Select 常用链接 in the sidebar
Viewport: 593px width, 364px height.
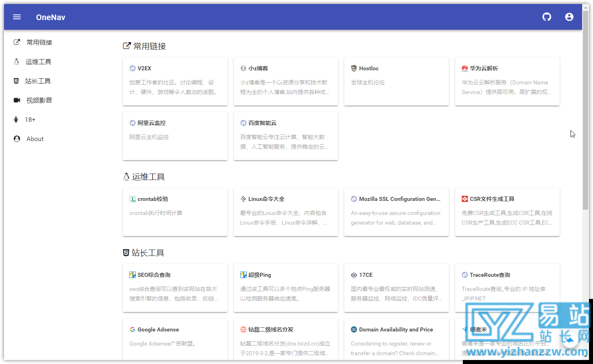click(39, 42)
